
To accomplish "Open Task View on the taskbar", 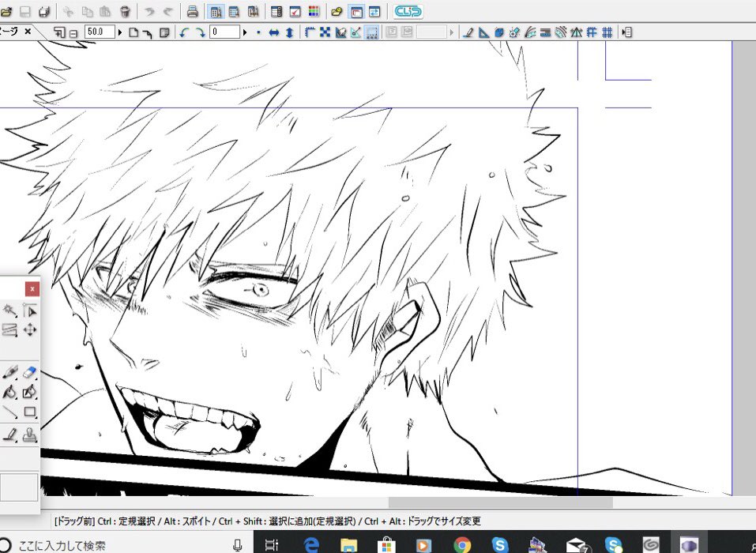I will [x=272, y=545].
